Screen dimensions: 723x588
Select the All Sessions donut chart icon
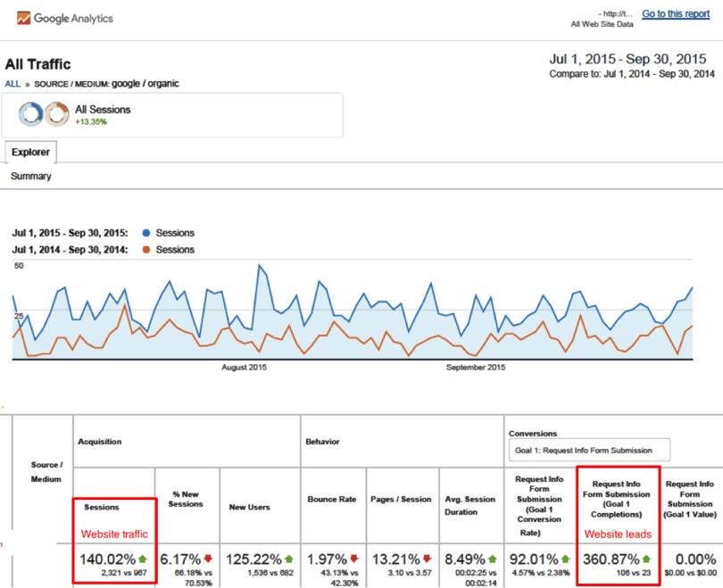coord(32,114)
